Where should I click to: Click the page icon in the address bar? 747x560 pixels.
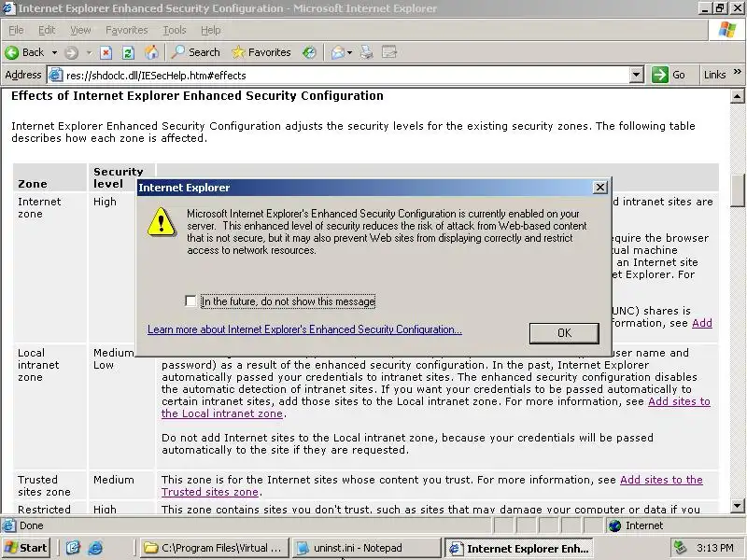[56, 75]
